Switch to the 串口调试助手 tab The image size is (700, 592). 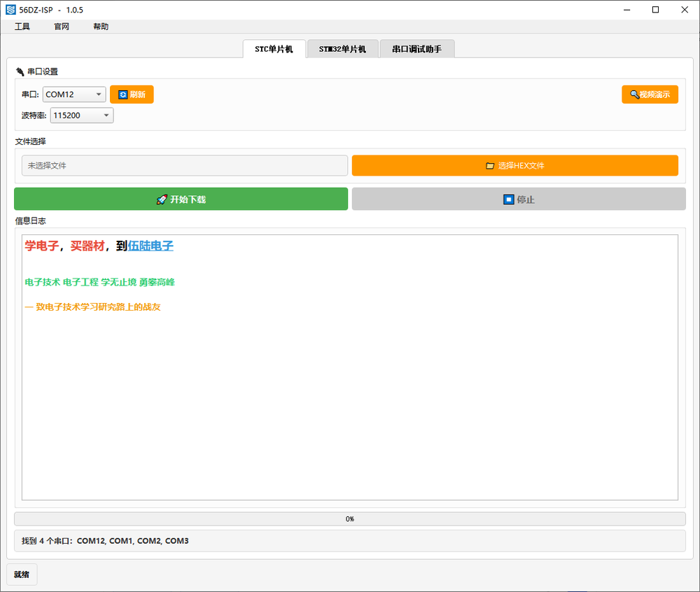[416, 49]
